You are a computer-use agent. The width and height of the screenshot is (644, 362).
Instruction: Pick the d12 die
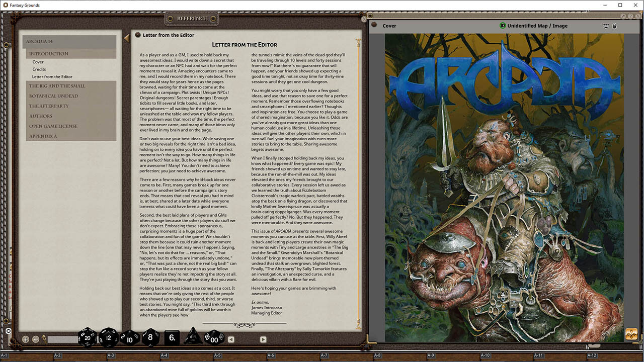coord(108,338)
